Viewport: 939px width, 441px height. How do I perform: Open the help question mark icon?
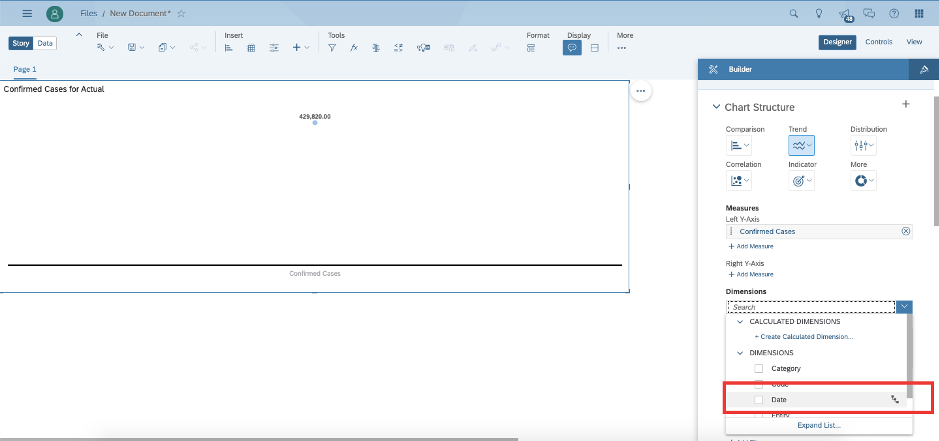point(893,13)
